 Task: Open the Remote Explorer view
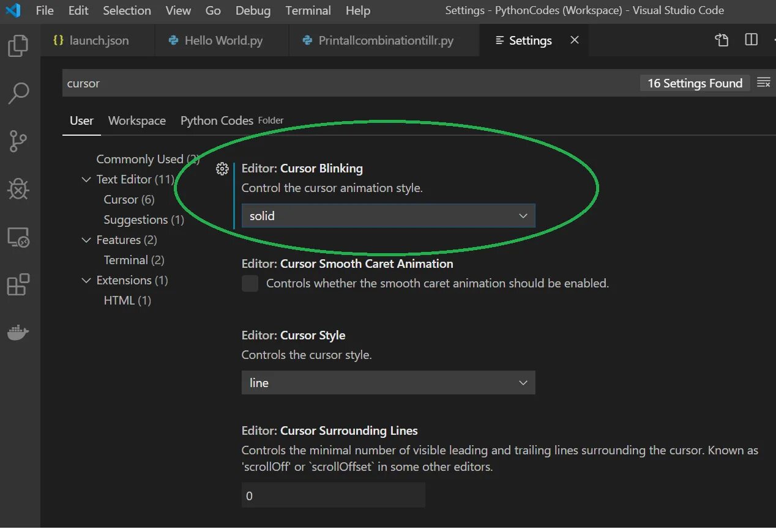(18, 237)
